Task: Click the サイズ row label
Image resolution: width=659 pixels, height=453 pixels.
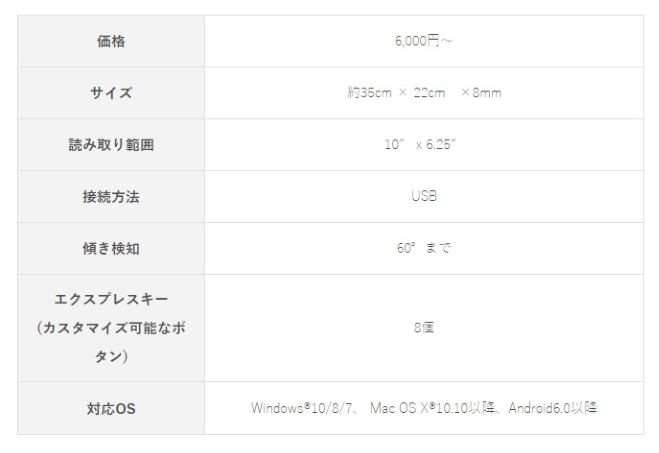Action: (x=111, y=93)
